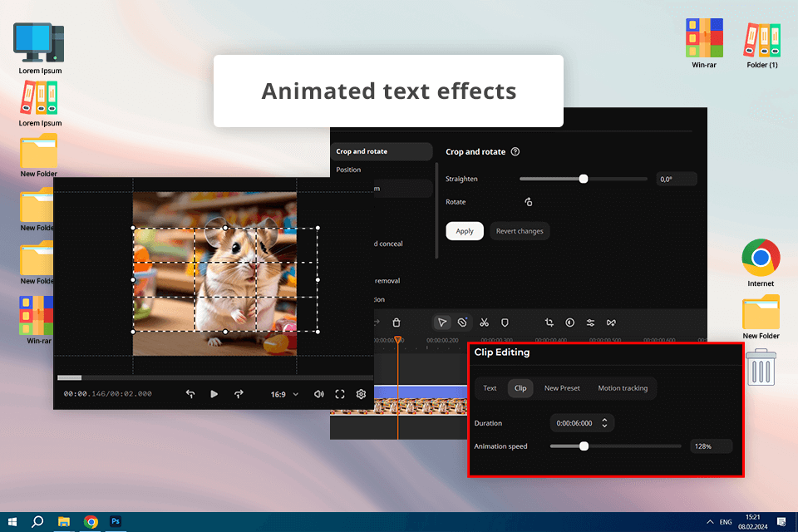Click the transition wizard icon in timeline toolbar
Image resolution: width=798 pixels, height=532 pixels.
tap(611, 323)
